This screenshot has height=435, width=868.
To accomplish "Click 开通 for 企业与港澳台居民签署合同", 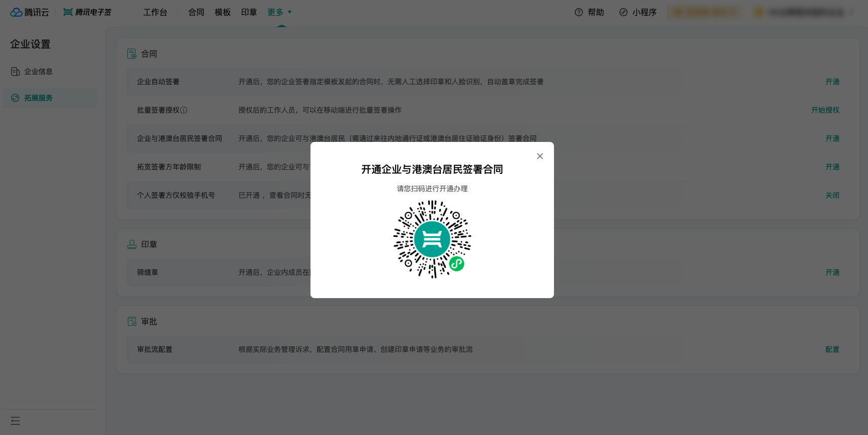I will tap(832, 138).
